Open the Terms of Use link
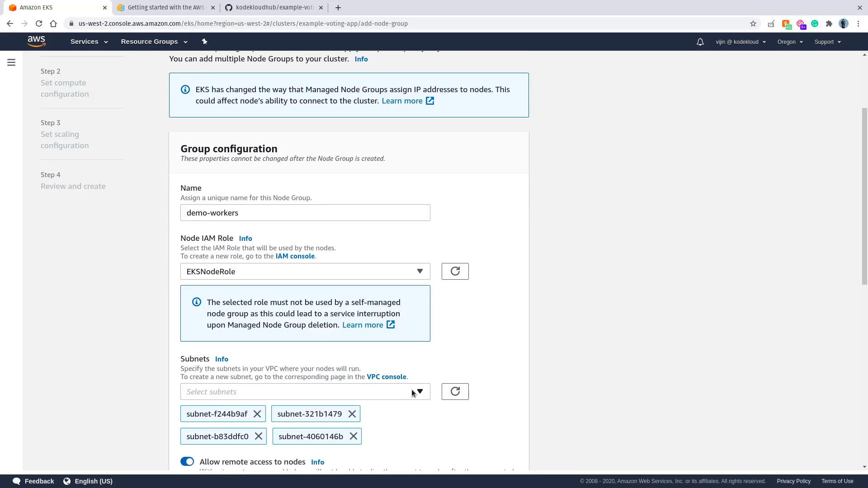 [837, 481]
